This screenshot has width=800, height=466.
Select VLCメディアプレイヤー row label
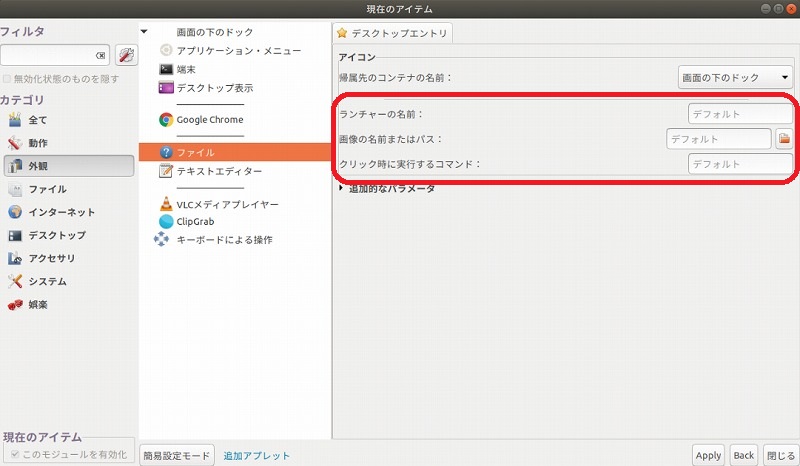tap(228, 204)
